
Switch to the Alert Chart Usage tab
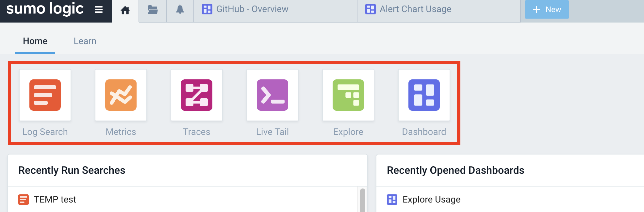[415, 9]
